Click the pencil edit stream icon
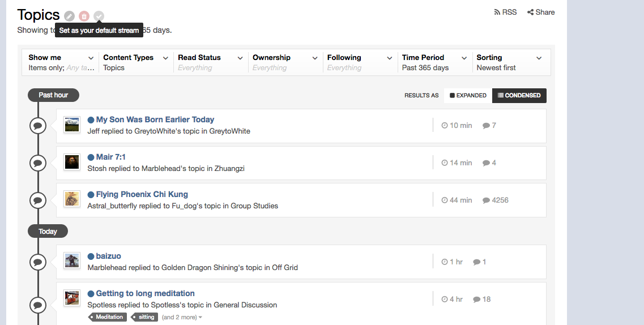 coord(70,16)
